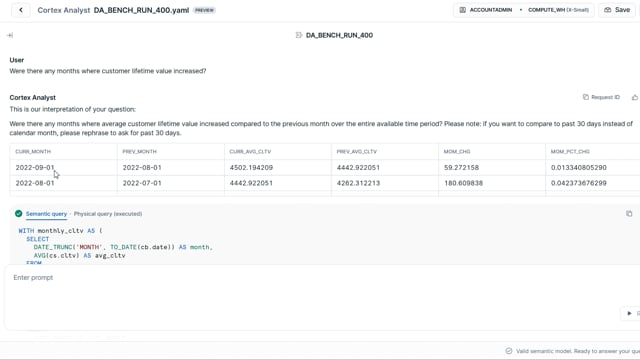
Task: Click the Save button
Action: point(617,10)
